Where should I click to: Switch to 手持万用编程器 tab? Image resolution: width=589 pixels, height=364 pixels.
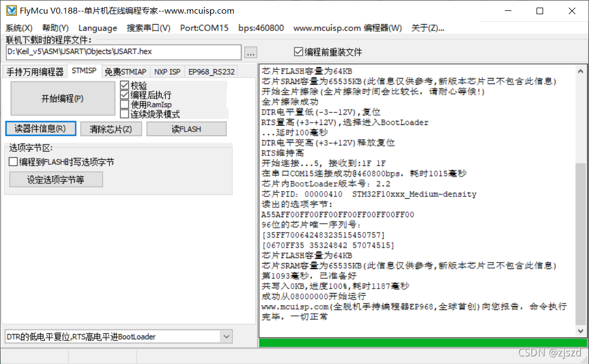pyautogui.click(x=35, y=71)
